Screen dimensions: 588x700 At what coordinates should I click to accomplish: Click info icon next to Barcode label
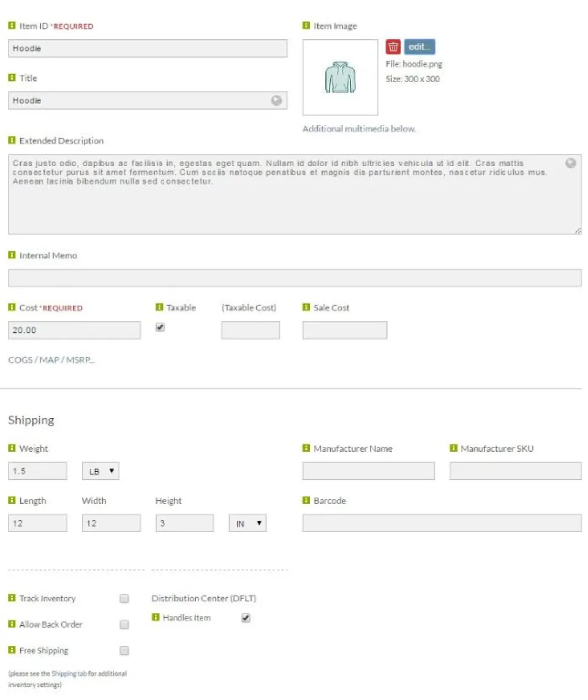306,500
